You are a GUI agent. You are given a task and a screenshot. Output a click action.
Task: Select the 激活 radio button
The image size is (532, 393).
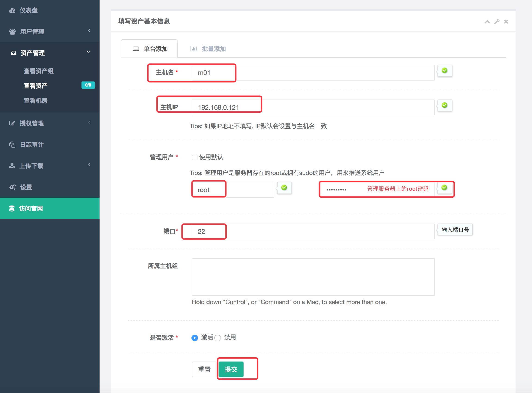tap(195, 338)
